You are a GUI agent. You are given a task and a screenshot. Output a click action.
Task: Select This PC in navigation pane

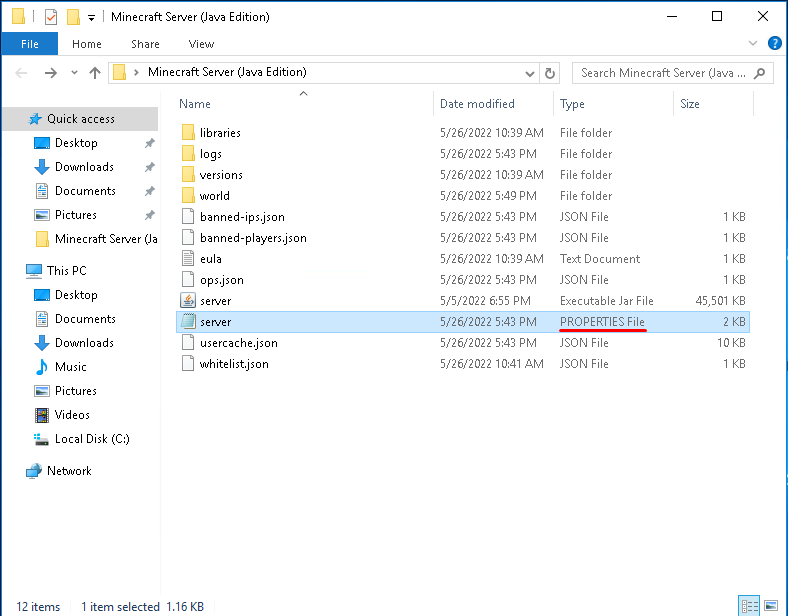point(66,271)
